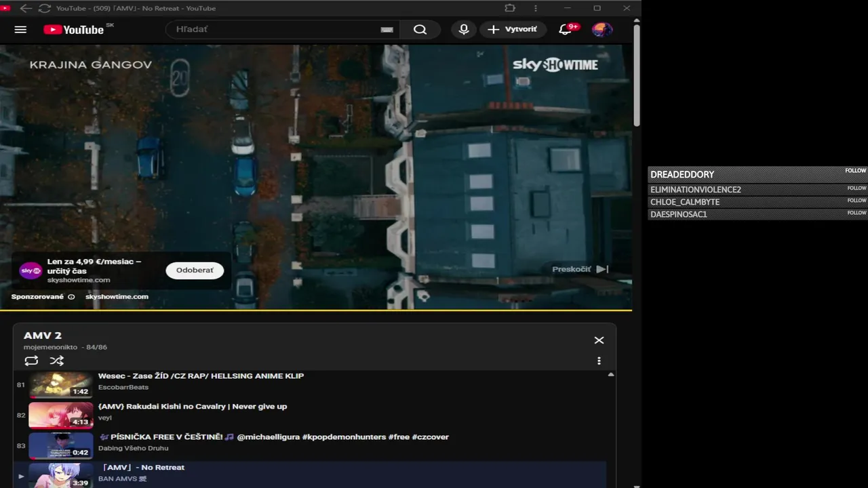Open the thumbnail with duration 0:42
868x488 pixels.
(60, 446)
